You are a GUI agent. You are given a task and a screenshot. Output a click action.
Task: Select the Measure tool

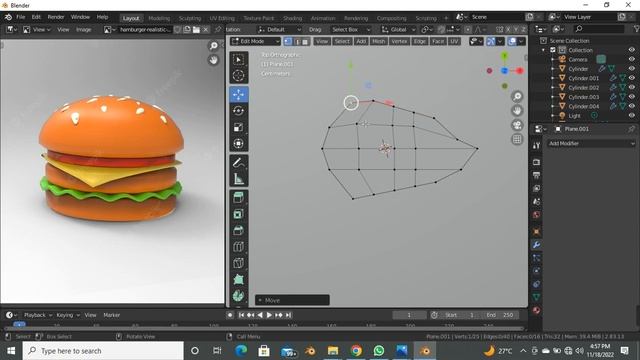point(239,179)
